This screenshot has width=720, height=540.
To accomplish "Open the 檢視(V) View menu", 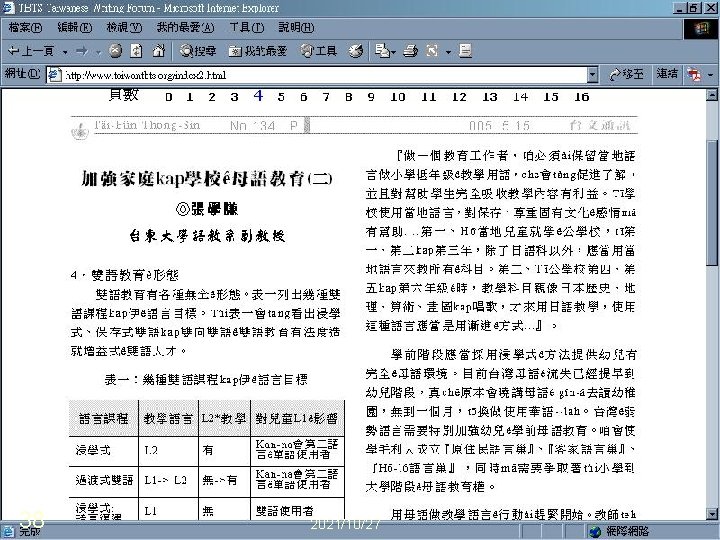I will [124, 28].
